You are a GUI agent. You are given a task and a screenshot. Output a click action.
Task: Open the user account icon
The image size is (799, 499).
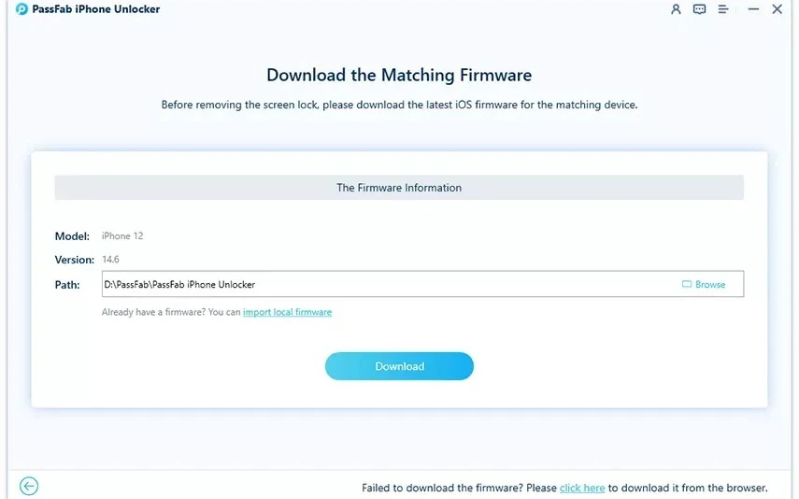click(x=676, y=9)
